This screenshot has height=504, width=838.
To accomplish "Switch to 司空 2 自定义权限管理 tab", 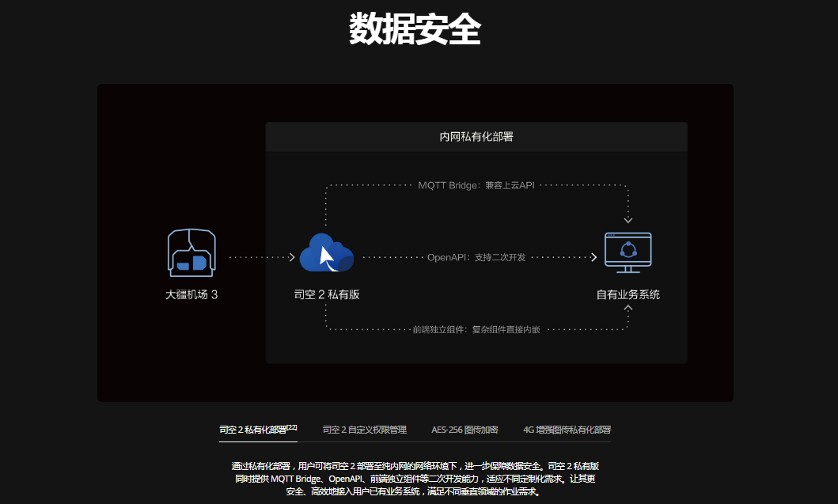I will point(365,430).
